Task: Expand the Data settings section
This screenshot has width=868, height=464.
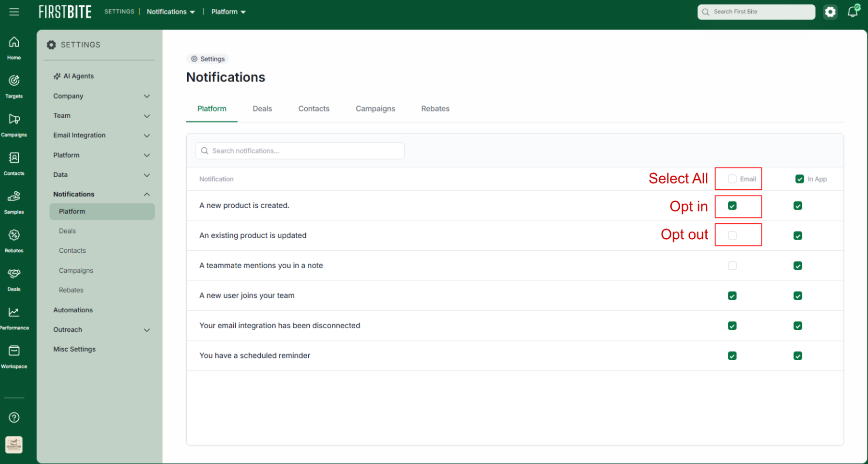Action: coord(102,175)
